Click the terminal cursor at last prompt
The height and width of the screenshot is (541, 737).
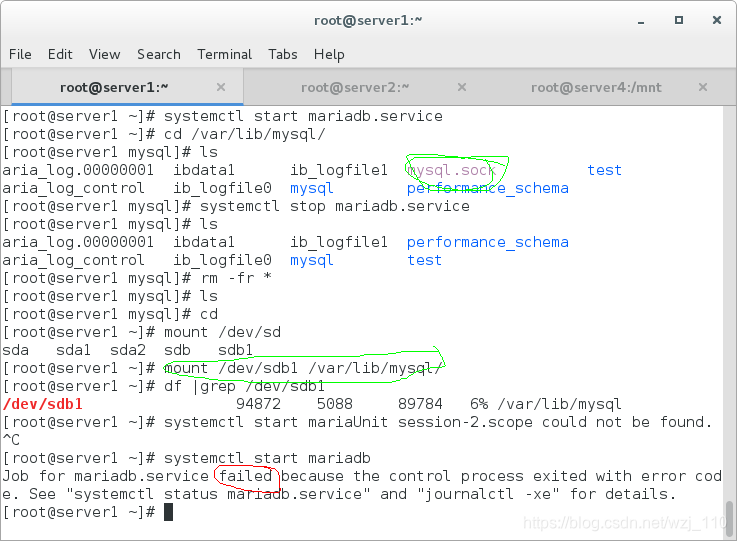[168, 512]
